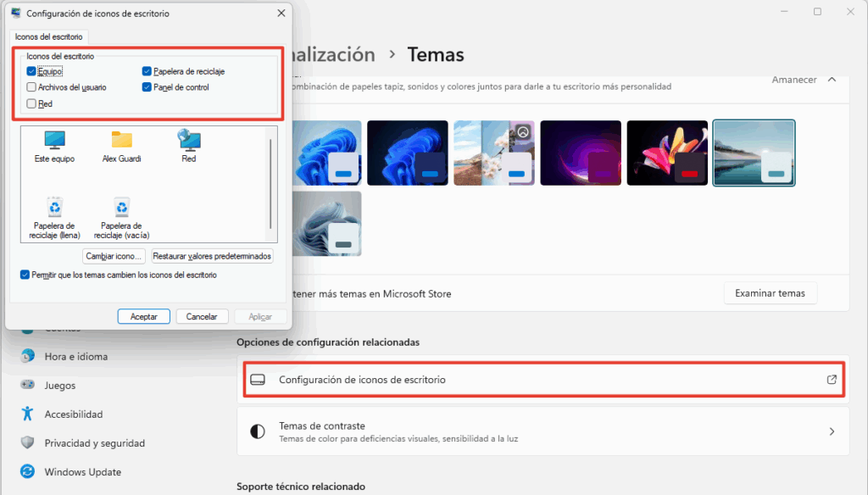Choose the lake landscape theme thumbnail
This screenshot has height=495, width=868.
click(x=754, y=152)
